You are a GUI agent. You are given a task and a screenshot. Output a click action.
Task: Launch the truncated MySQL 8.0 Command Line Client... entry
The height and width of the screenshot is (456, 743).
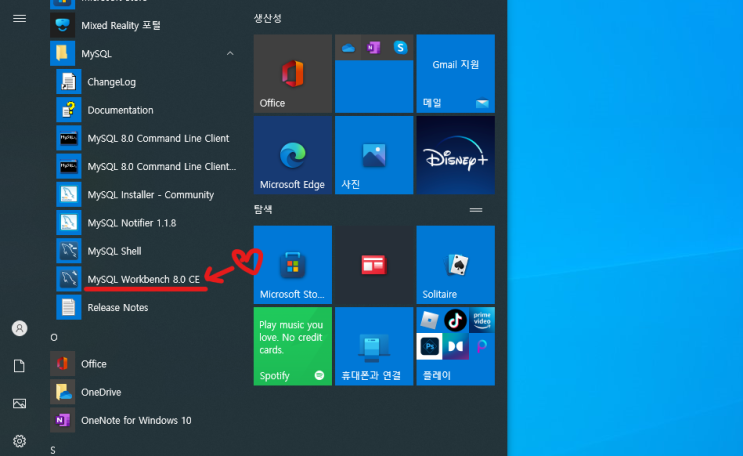145,166
